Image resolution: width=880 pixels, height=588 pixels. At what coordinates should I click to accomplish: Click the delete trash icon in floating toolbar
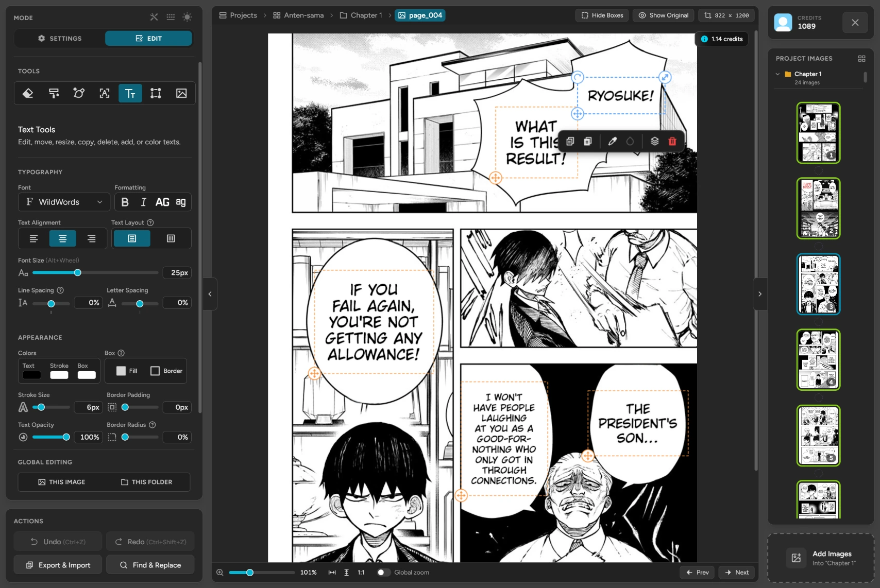pyautogui.click(x=672, y=141)
